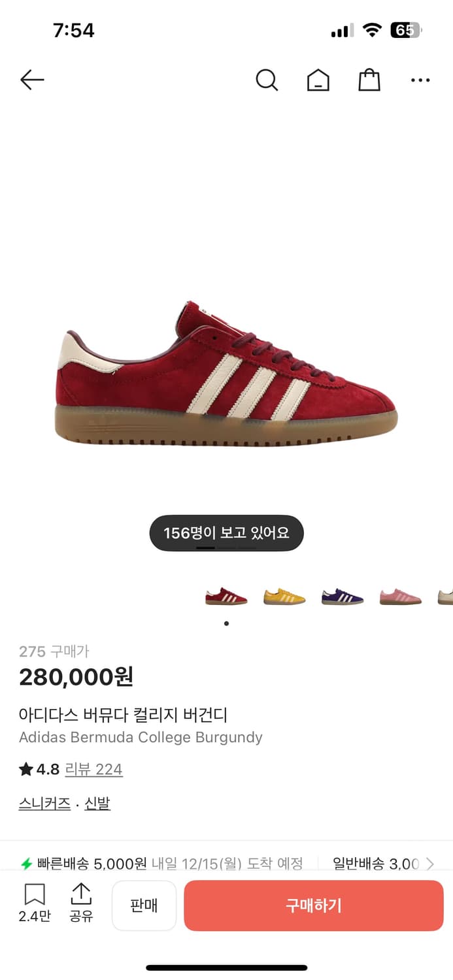Click the 판매 sell button
The image size is (453, 980).
click(x=144, y=906)
